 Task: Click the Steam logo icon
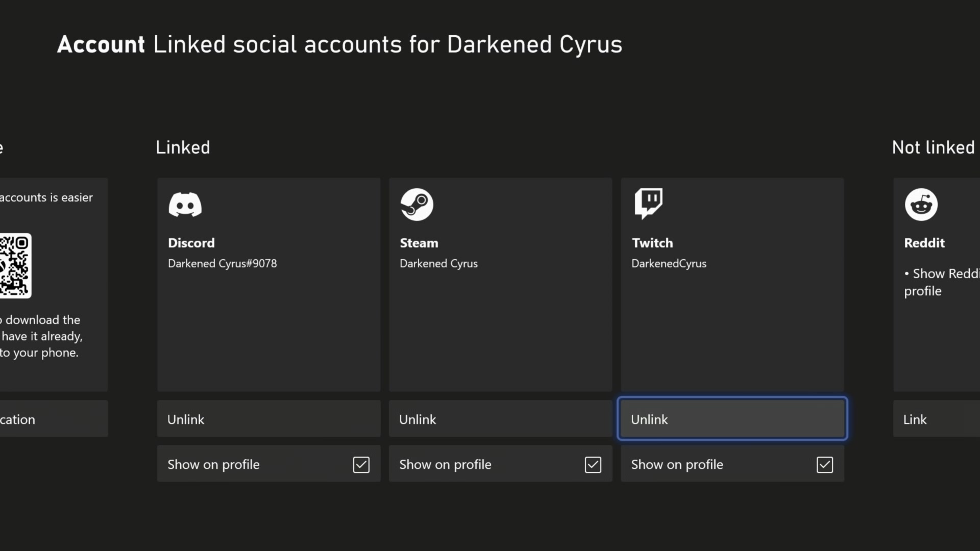click(416, 205)
